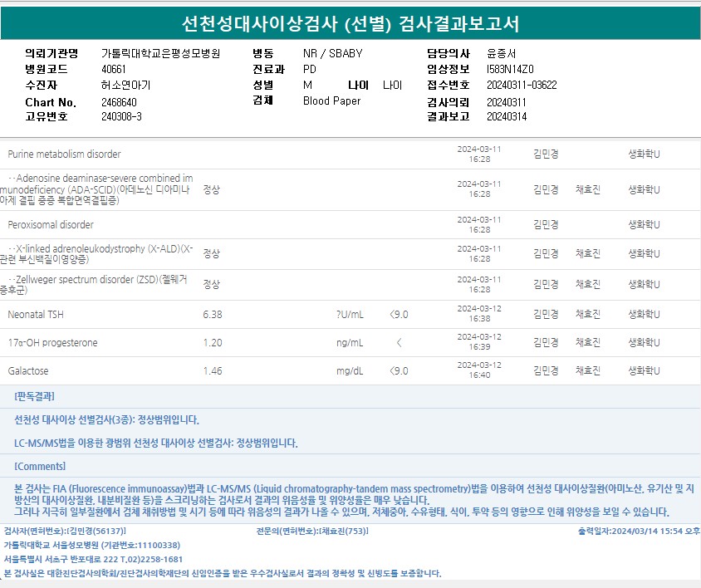Select the Neonatal TSH value 6.38
This screenshot has width=701, height=588.
click(213, 314)
